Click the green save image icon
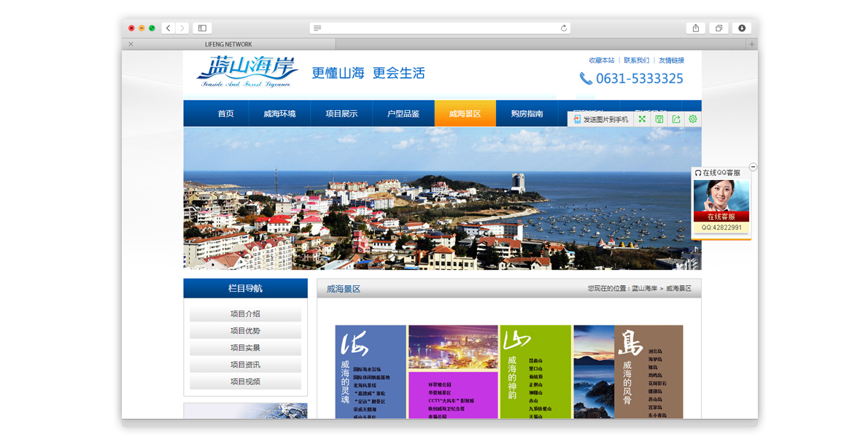Viewport: 868px width, 447px height. pos(659,119)
